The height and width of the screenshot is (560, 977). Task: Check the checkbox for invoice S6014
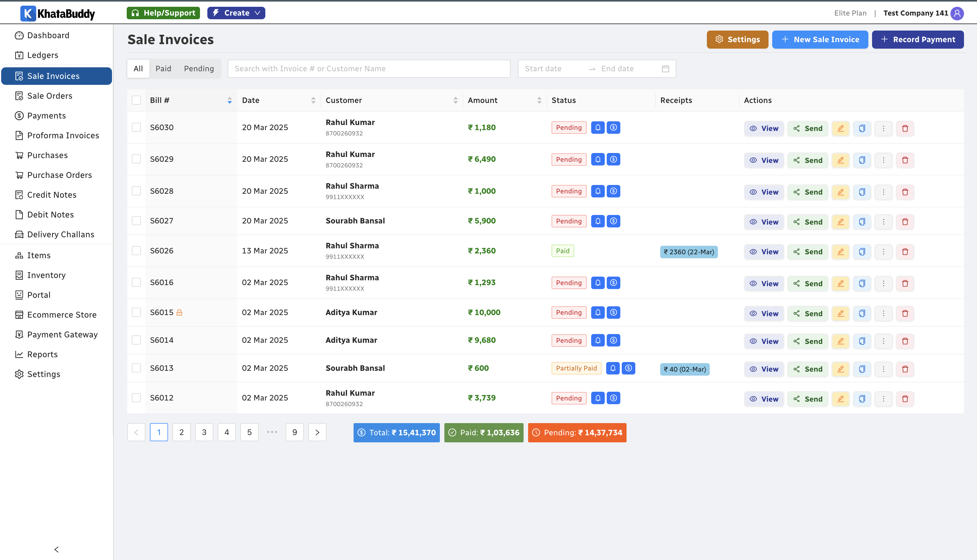[136, 340]
